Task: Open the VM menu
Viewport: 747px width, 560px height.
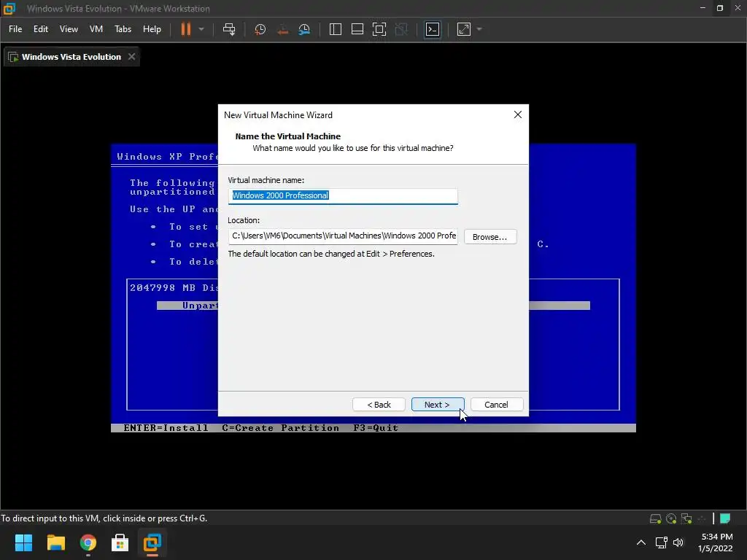Action: pos(96,29)
